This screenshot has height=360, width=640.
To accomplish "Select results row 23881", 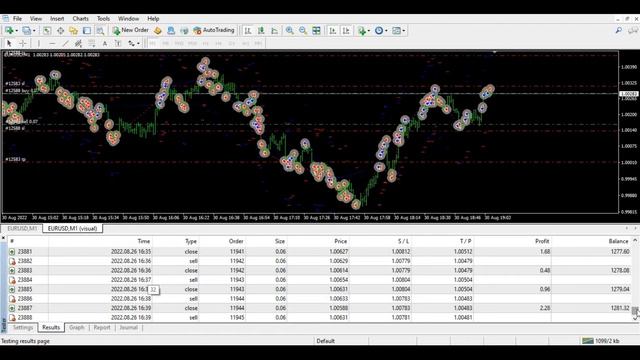I will [320, 252].
